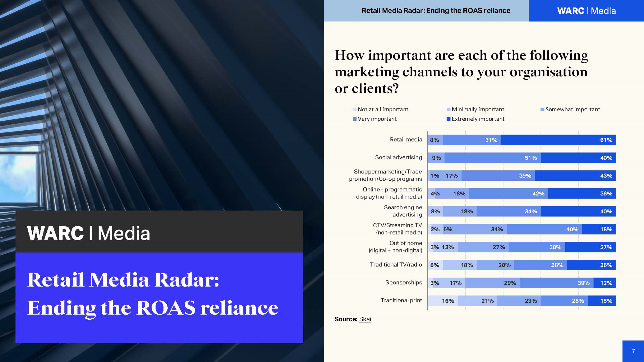The width and height of the screenshot is (644, 362).
Task: Click the page number 7 box
Action: (x=633, y=351)
